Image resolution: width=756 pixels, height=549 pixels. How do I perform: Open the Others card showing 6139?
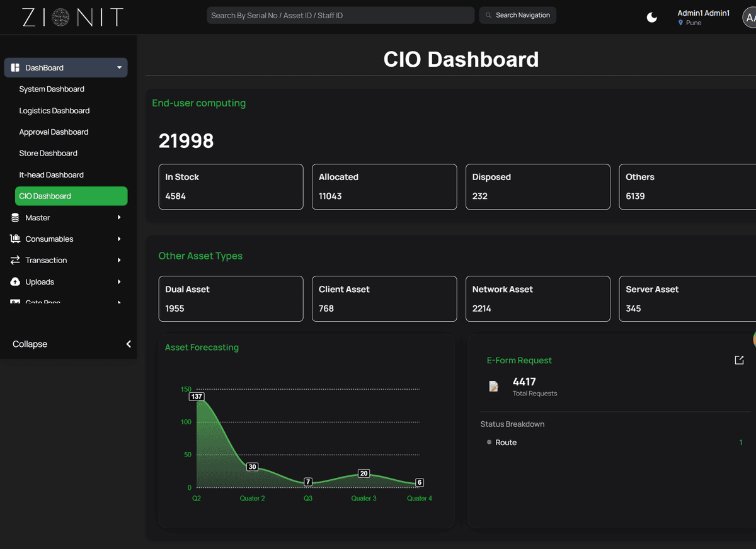tap(688, 187)
